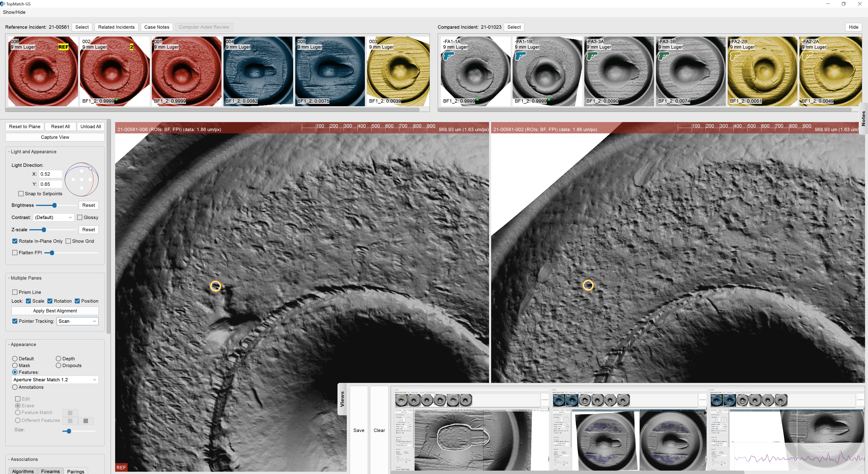Open the Aperture Shear Match 1.2 dropdown

[55, 380]
